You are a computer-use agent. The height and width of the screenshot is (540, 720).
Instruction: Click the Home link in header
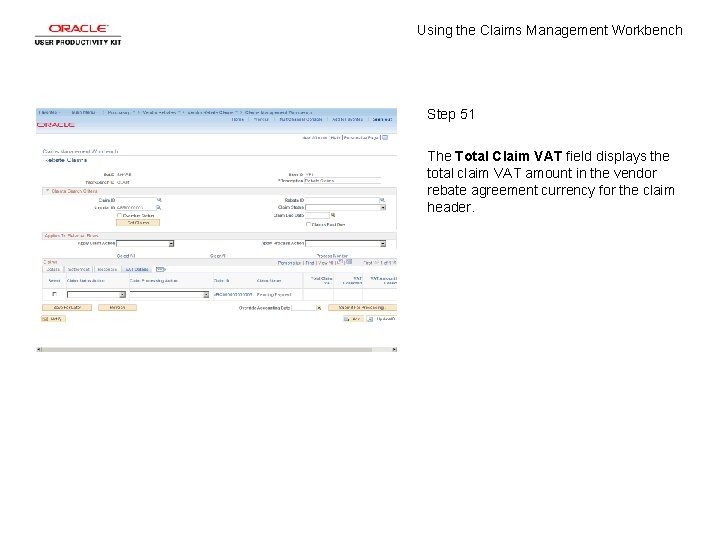click(x=237, y=119)
